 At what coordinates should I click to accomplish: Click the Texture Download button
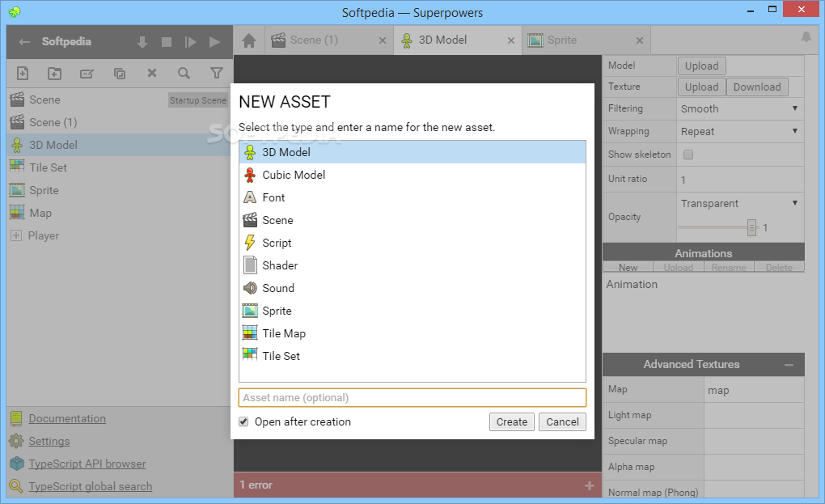click(757, 87)
